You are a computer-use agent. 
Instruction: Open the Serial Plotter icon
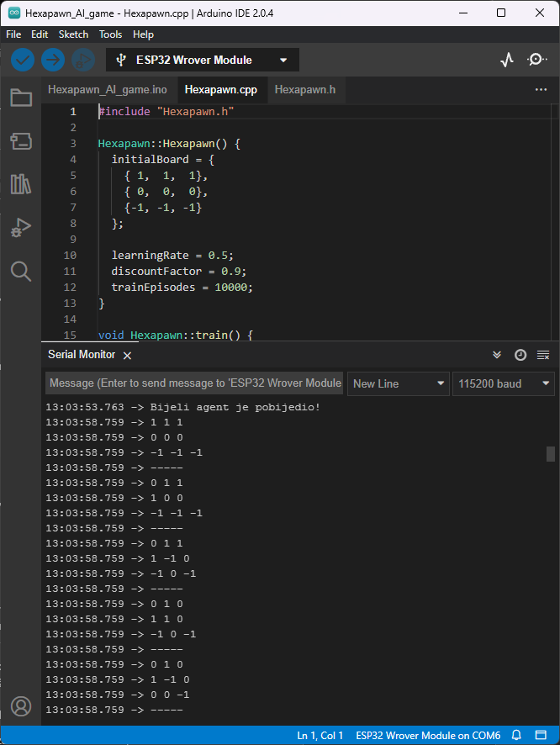(507, 60)
